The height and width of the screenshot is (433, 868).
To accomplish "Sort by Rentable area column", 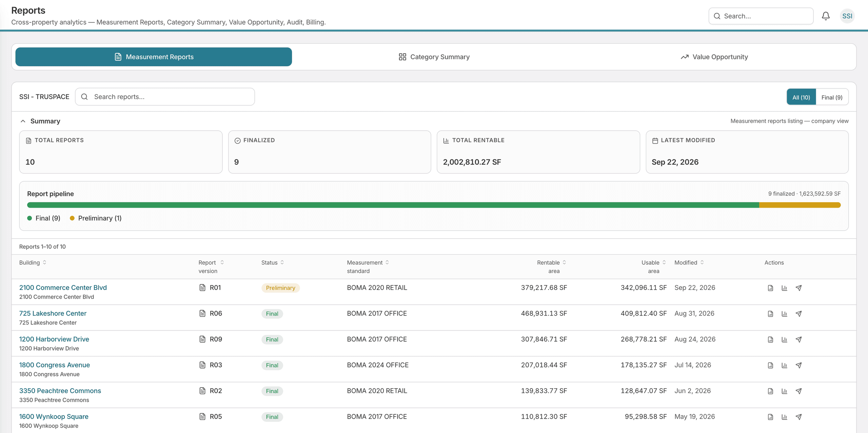I will click(552, 266).
